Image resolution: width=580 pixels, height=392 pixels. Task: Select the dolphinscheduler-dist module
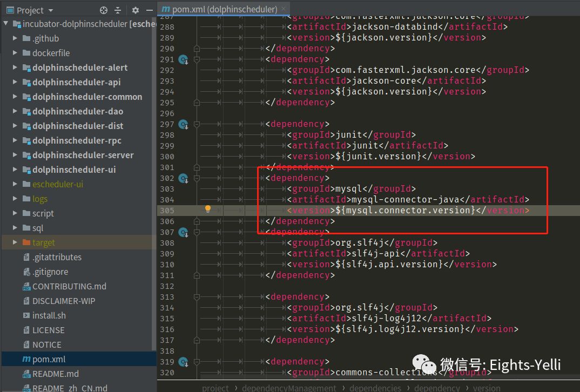click(x=78, y=126)
